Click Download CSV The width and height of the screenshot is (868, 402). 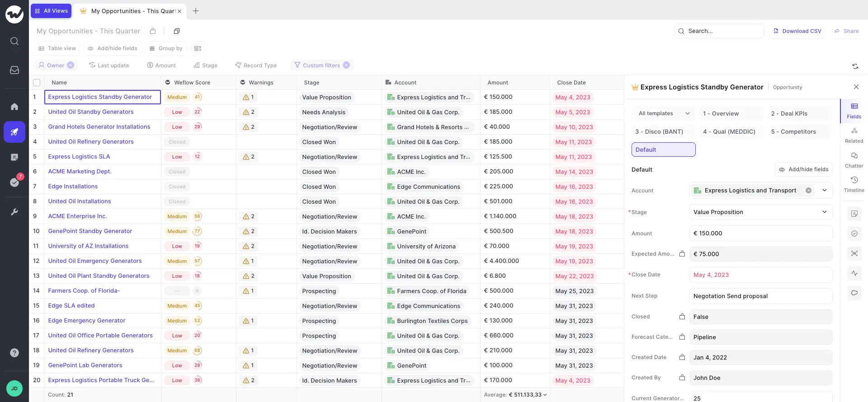pyautogui.click(x=797, y=31)
